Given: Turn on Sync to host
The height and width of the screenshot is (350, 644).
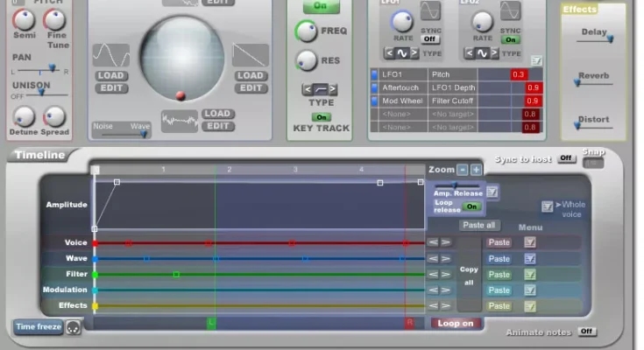Looking at the screenshot, I should pos(567,158).
